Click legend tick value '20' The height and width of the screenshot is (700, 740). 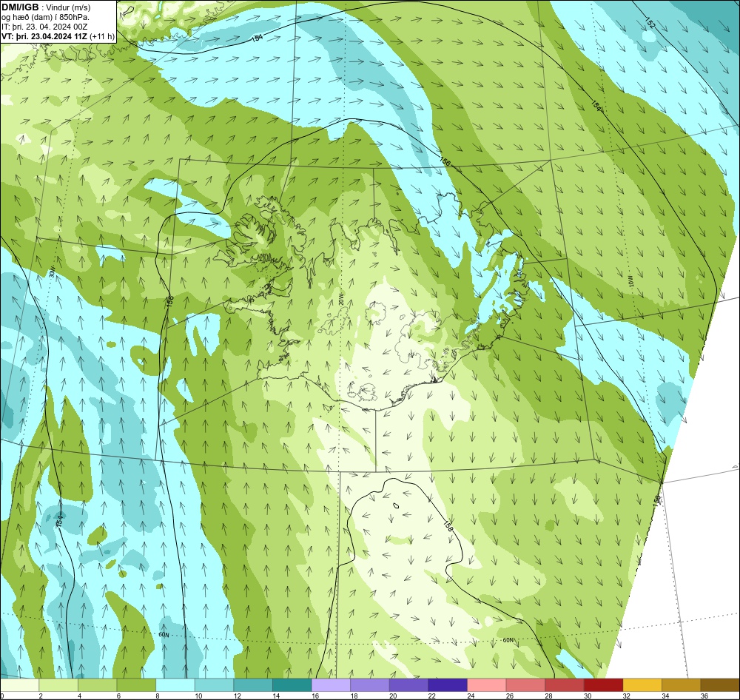[x=393, y=696]
